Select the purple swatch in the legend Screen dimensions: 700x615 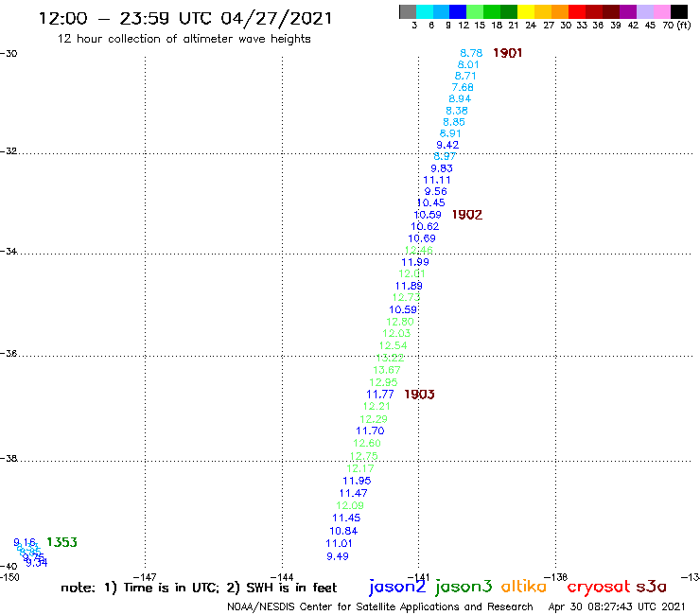628,11
